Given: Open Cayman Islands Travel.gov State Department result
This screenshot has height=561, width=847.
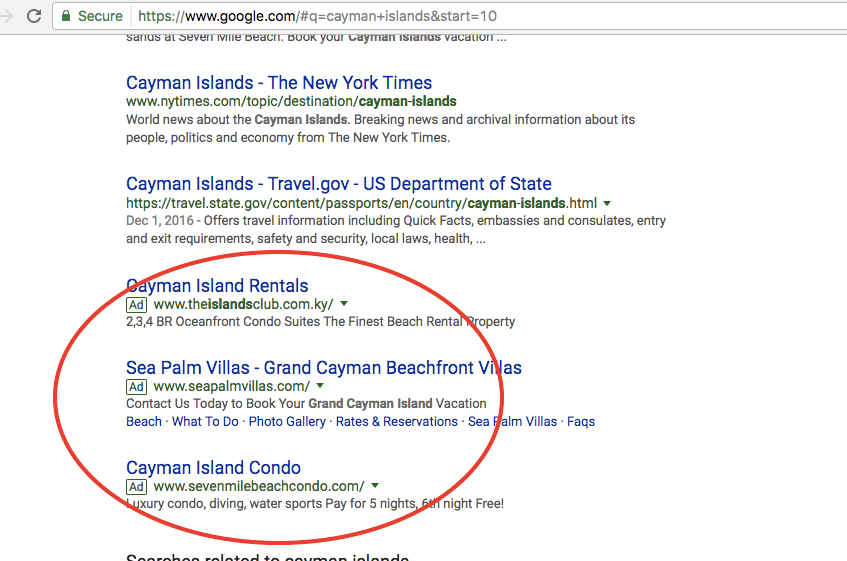Looking at the screenshot, I should click(339, 184).
